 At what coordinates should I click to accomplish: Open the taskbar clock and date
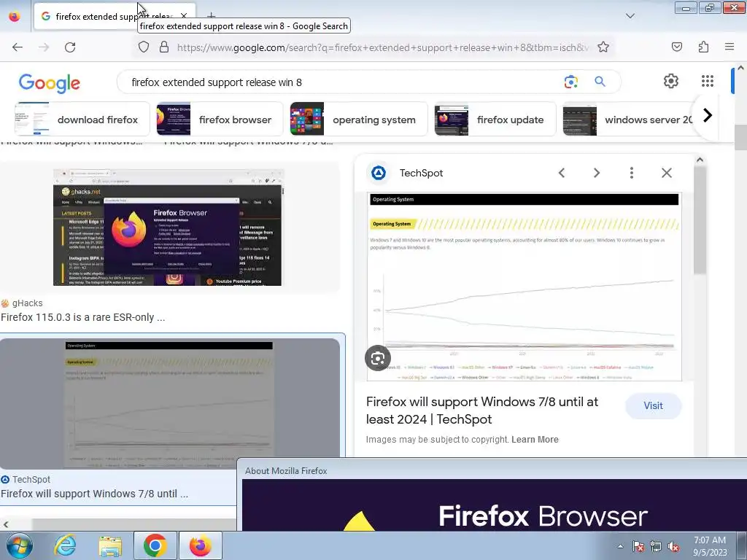point(710,546)
